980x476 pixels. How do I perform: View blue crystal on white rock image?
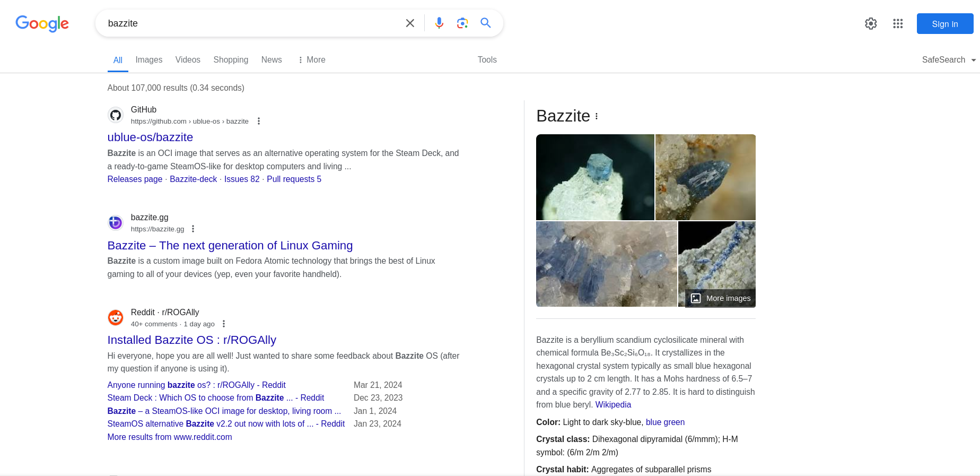tap(595, 177)
